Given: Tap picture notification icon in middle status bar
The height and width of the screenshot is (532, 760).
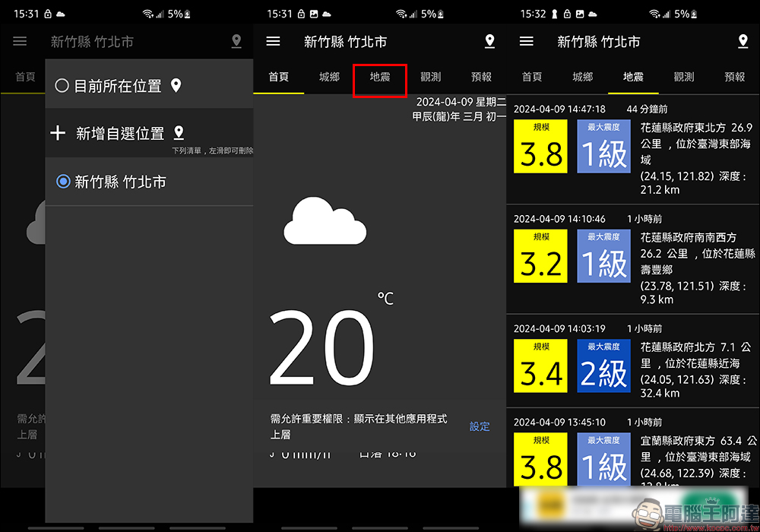Looking at the screenshot, I should point(314,14).
